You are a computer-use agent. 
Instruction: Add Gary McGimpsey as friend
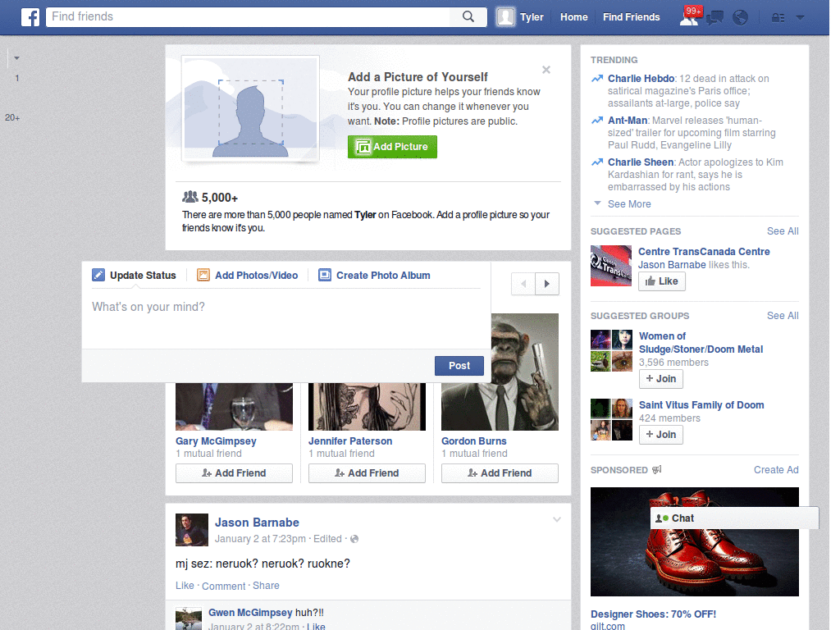tap(234, 473)
